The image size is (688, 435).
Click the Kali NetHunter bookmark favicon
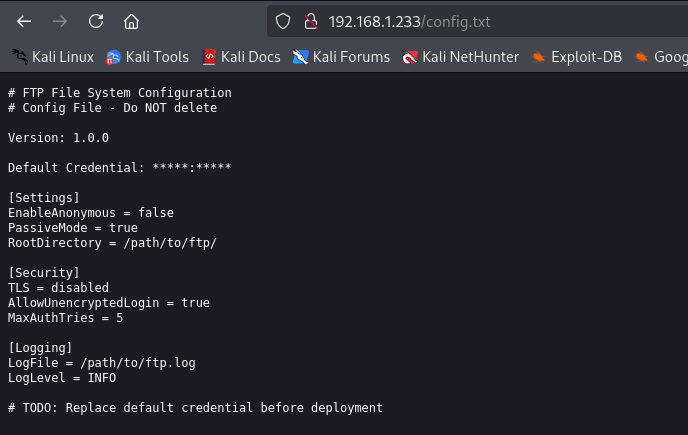(409, 57)
